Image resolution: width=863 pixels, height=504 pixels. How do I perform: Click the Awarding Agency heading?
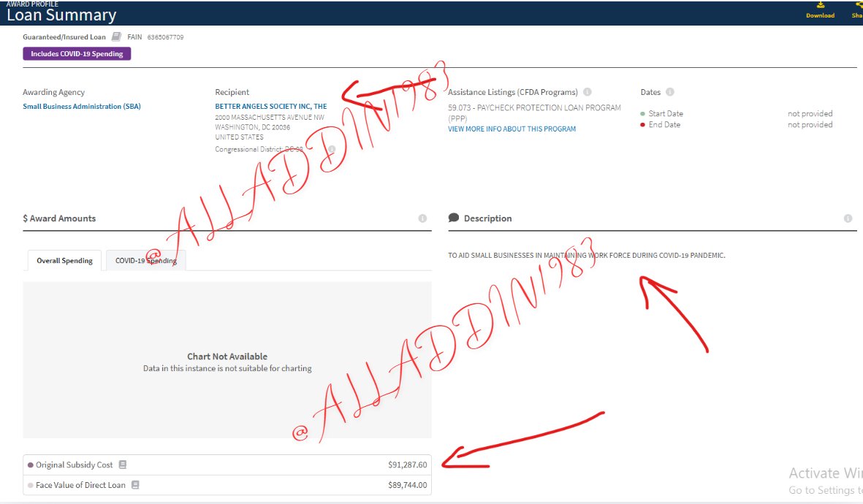pos(53,92)
